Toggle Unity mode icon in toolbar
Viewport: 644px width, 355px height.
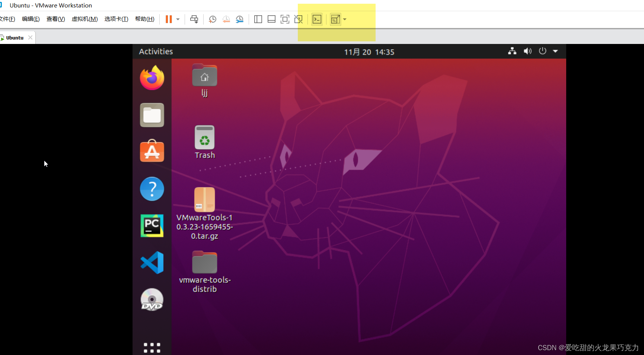click(x=298, y=19)
